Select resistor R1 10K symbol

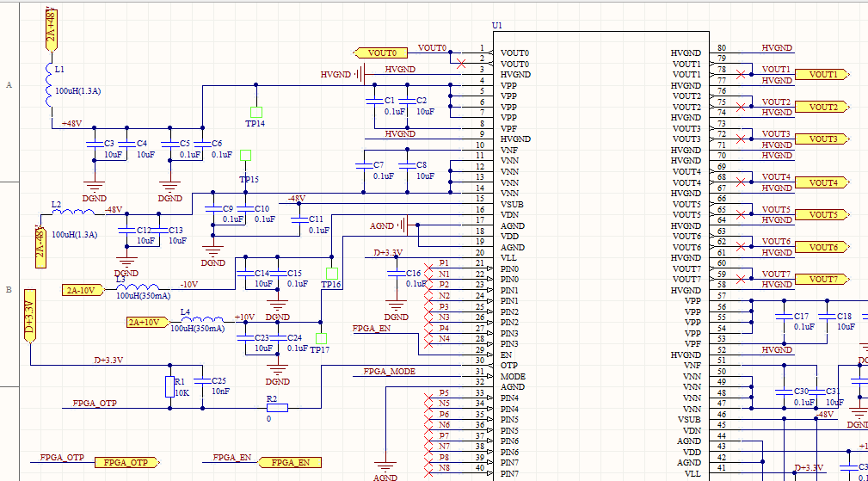[x=169, y=387]
